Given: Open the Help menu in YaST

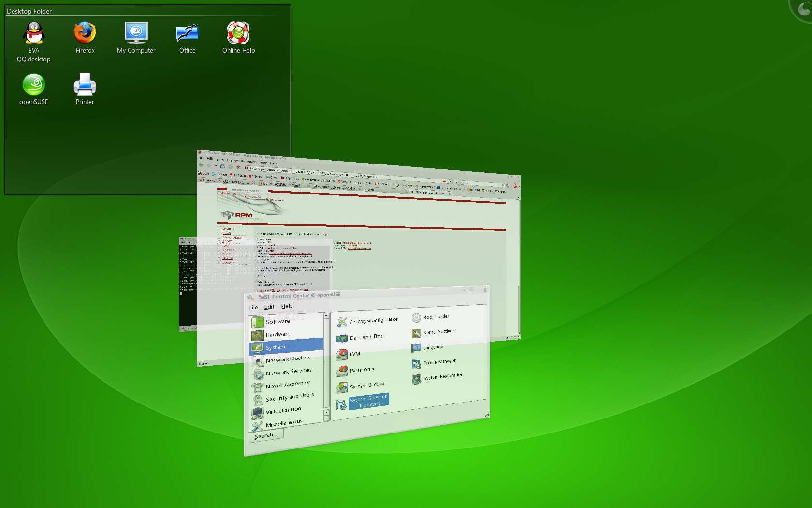Looking at the screenshot, I should [287, 306].
